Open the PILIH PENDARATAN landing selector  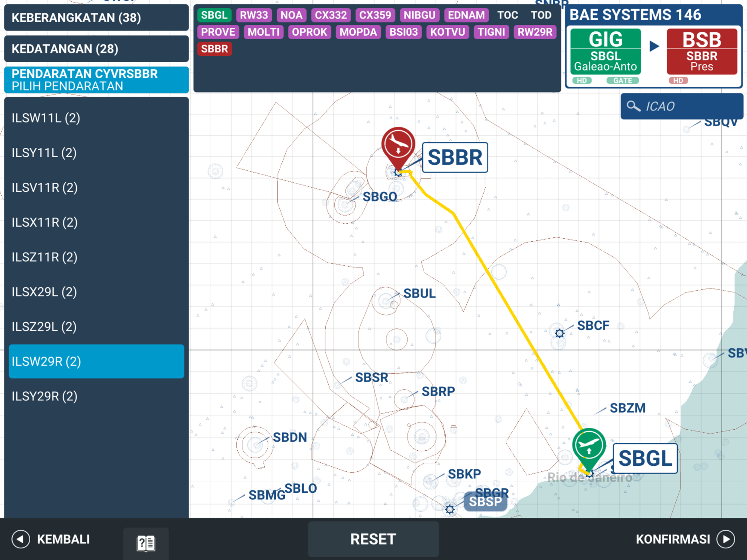click(96, 80)
